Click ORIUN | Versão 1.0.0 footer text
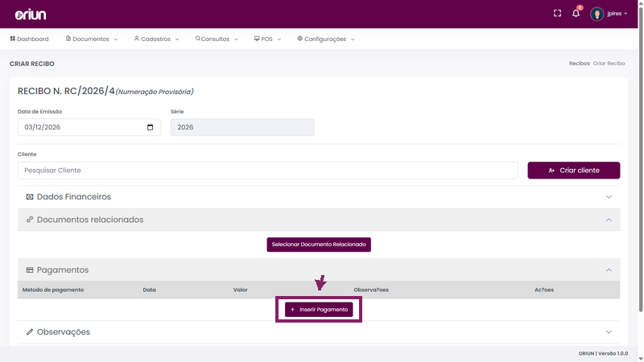The height and width of the screenshot is (362, 644). point(603,353)
